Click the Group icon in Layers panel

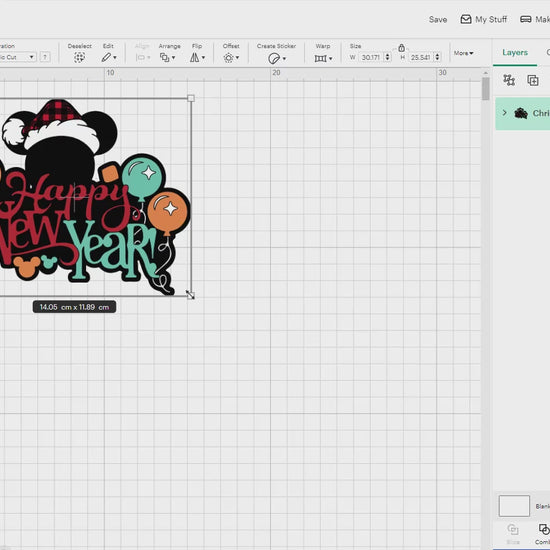pos(509,80)
